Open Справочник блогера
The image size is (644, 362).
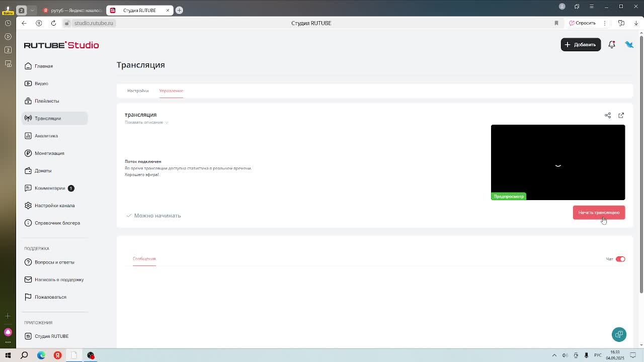54,223
